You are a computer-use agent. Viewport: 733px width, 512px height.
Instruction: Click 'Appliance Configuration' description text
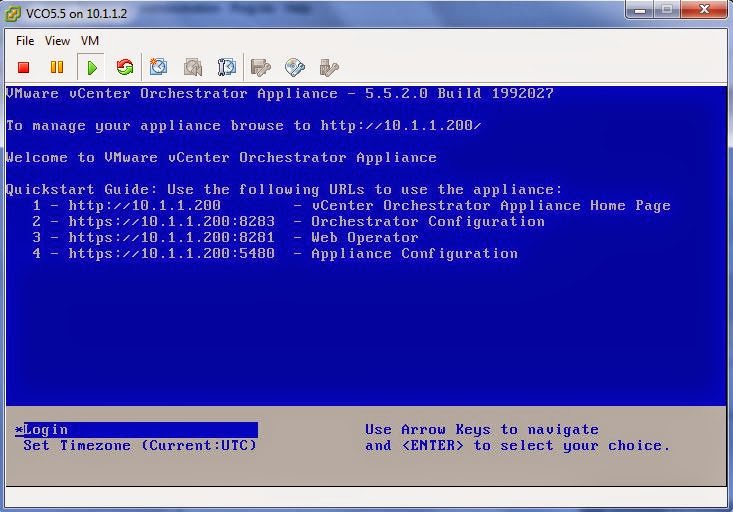click(414, 253)
